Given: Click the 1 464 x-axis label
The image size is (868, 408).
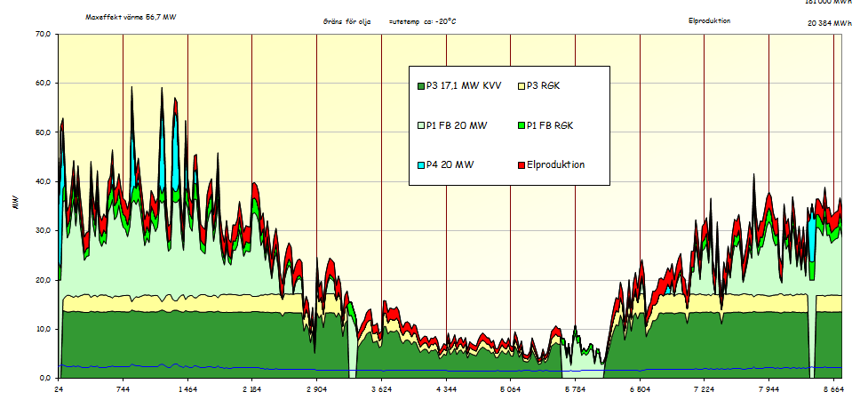Looking at the screenshot, I should [x=187, y=389].
